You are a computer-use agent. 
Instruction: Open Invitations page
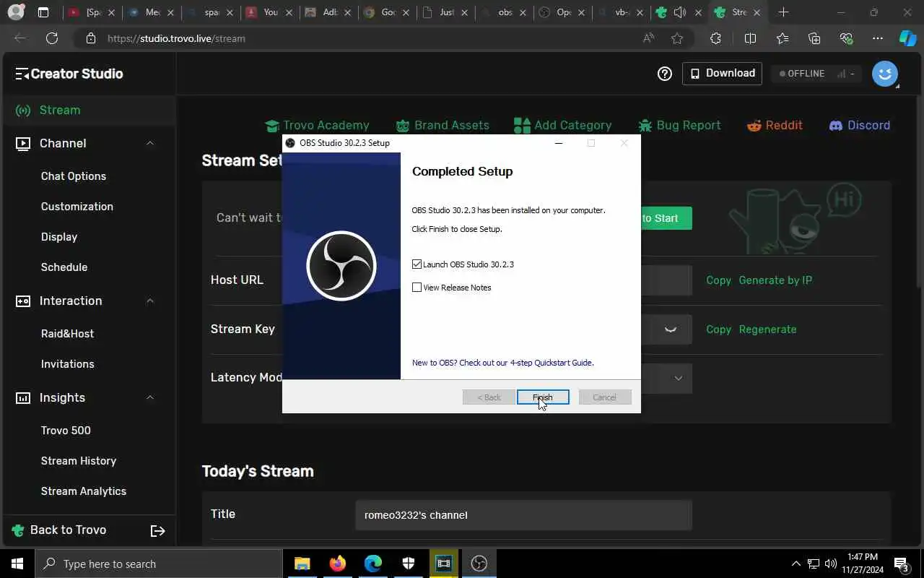(x=68, y=364)
